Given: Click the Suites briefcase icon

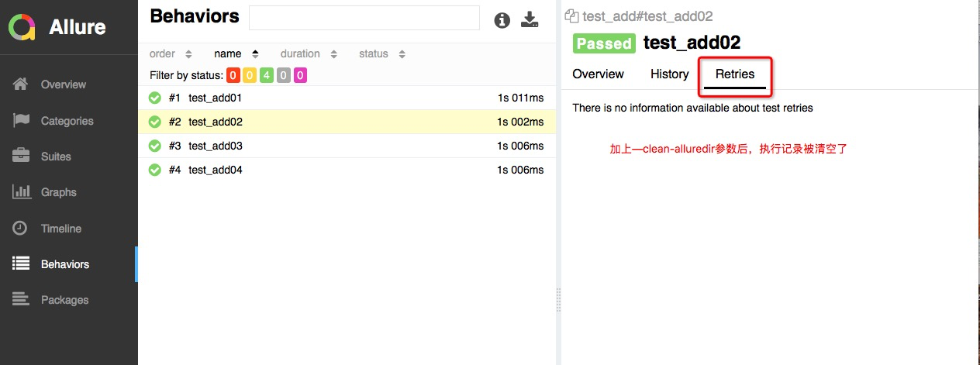Looking at the screenshot, I should click(x=21, y=156).
